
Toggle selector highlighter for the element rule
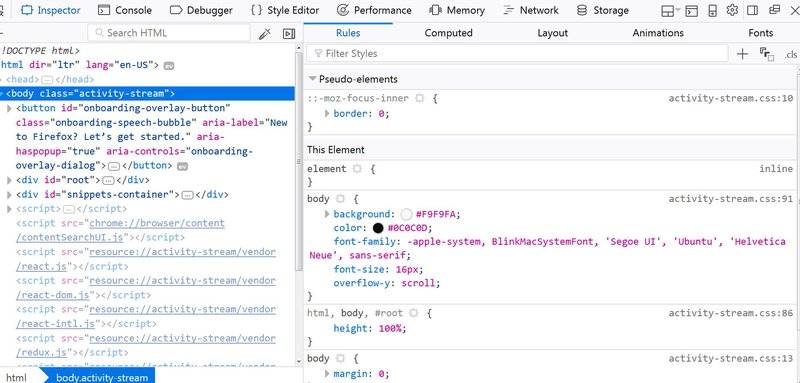coord(357,169)
